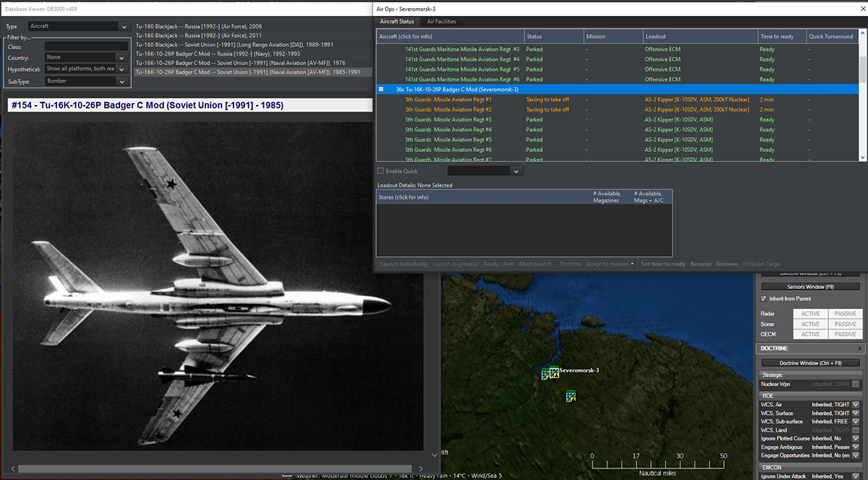868x480 pixels.
Task: Click into the Class filter text field
Action: coord(86,46)
